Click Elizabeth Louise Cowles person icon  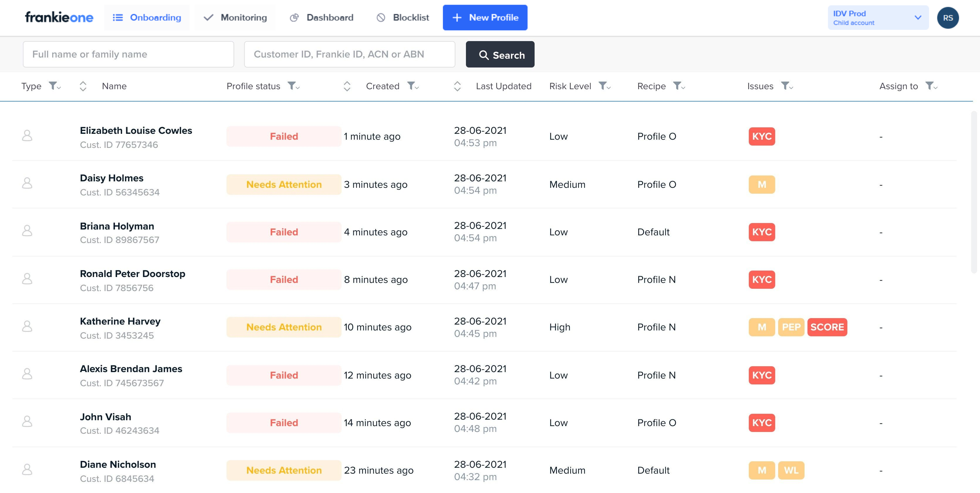coord(27,136)
